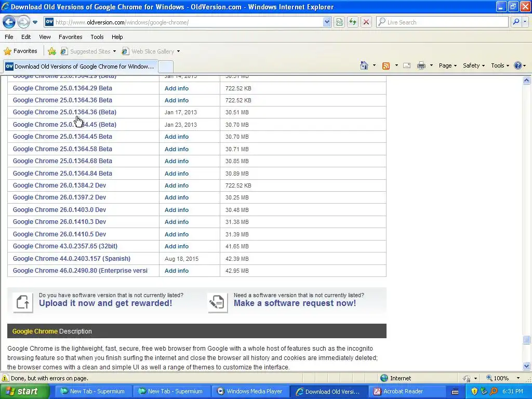
Task: Open the Favorites star button
Action: click(x=20, y=51)
